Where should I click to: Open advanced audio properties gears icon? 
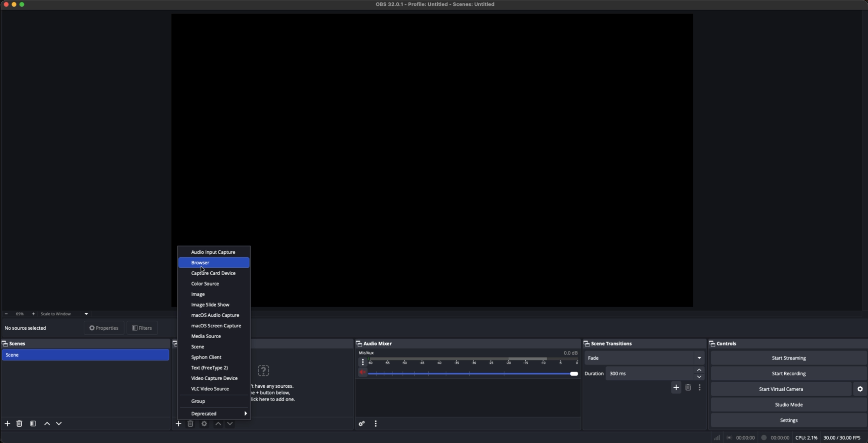coord(362,424)
